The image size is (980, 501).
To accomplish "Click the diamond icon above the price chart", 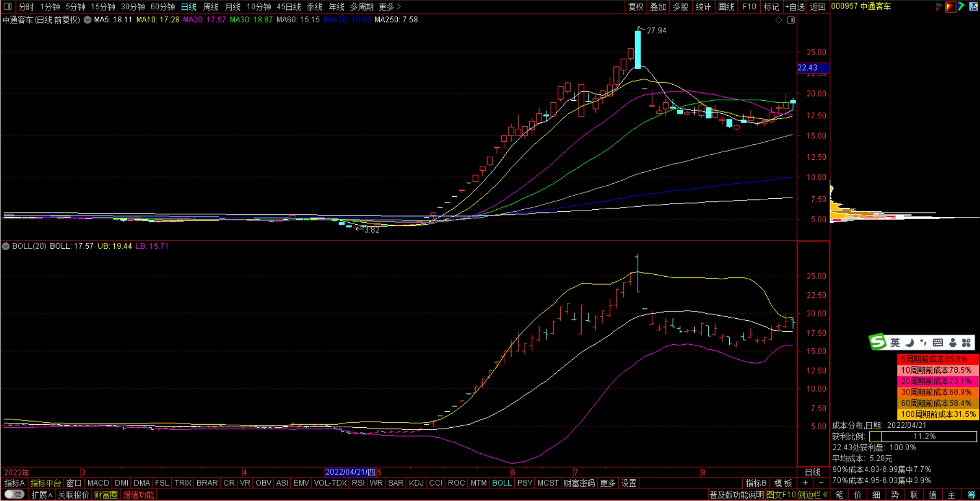I will click(778, 20).
